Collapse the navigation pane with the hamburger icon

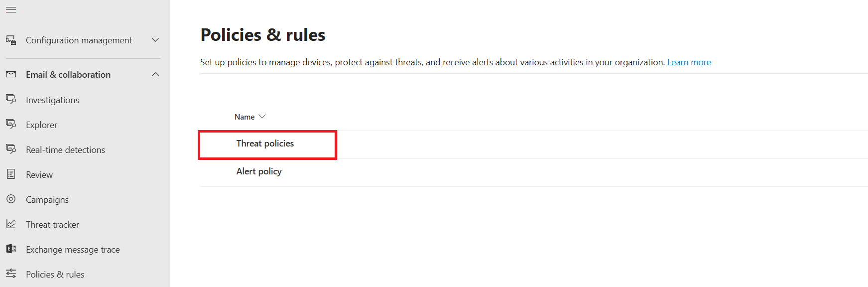point(11,9)
